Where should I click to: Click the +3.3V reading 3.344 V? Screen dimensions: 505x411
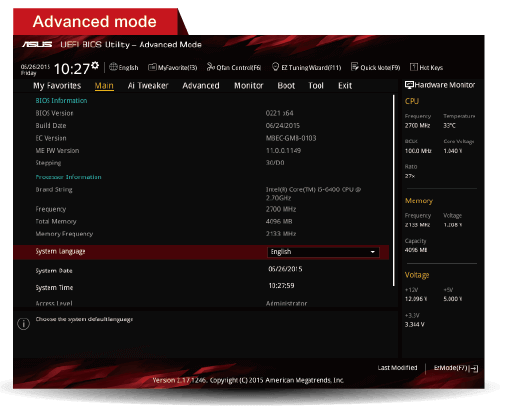coord(415,324)
